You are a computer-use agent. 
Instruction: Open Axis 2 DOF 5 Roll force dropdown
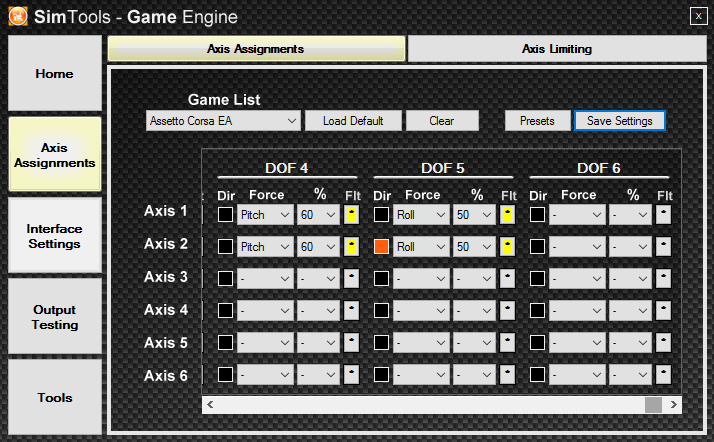coord(421,246)
